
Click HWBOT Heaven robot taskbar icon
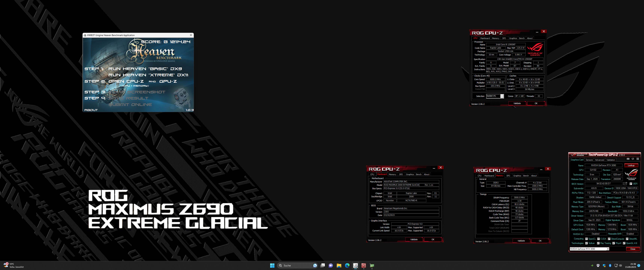[356, 265]
